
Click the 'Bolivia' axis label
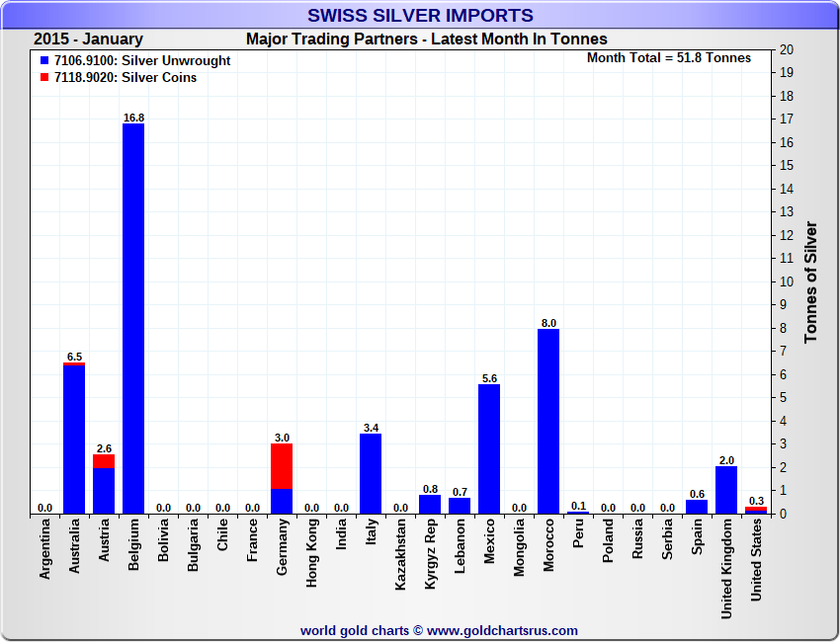click(x=163, y=539)
